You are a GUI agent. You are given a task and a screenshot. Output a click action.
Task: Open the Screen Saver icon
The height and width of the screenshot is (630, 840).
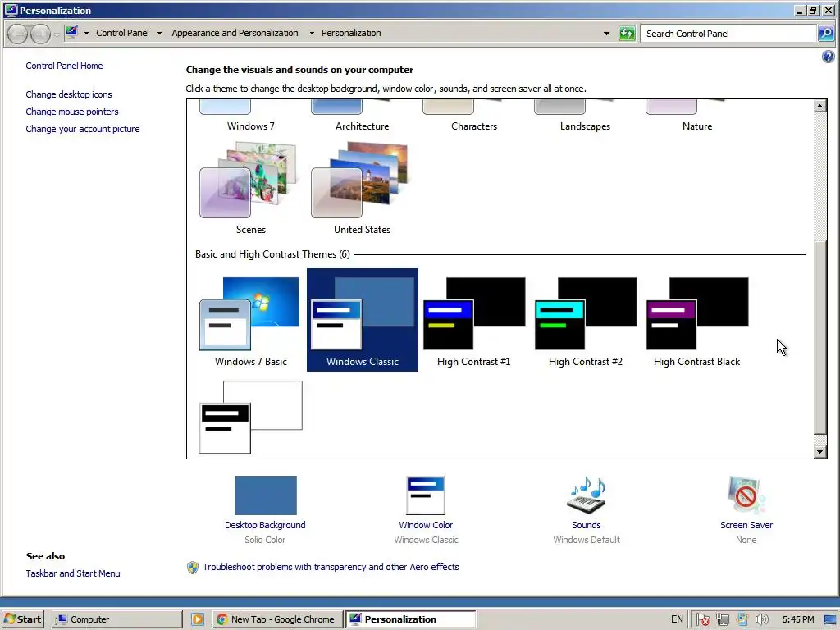point(746,495)
